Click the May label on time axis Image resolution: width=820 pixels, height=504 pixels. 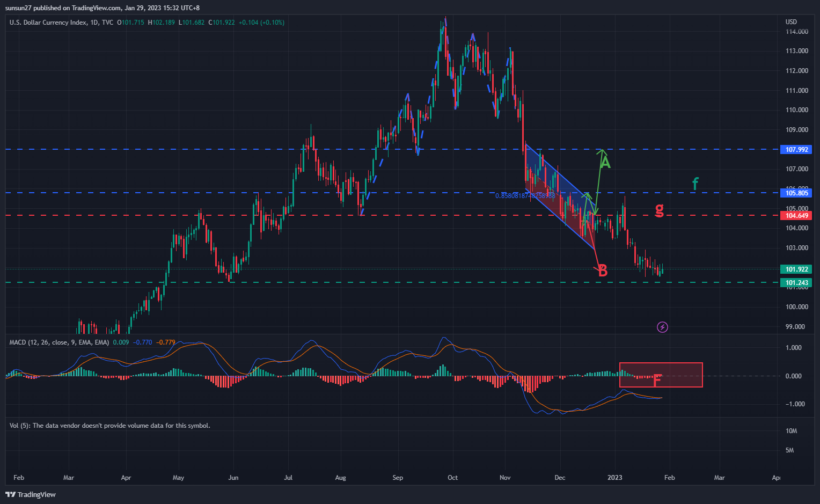click(x=178, y=478)
